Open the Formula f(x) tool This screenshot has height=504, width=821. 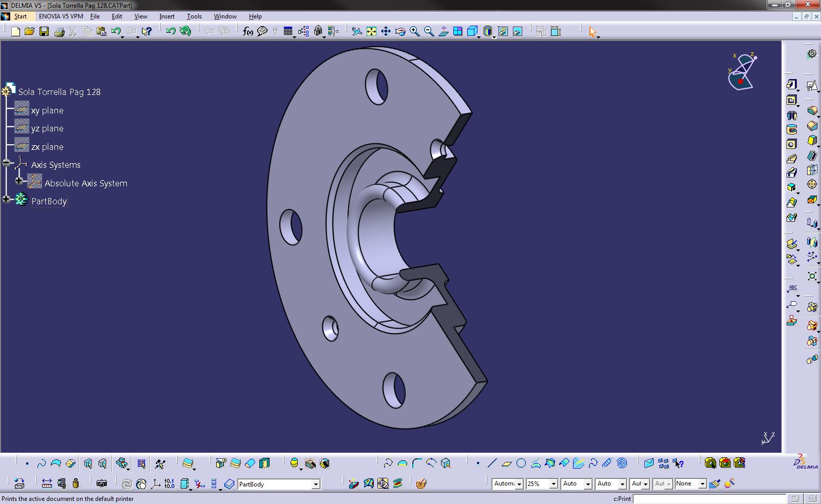[x=248, y=32]
